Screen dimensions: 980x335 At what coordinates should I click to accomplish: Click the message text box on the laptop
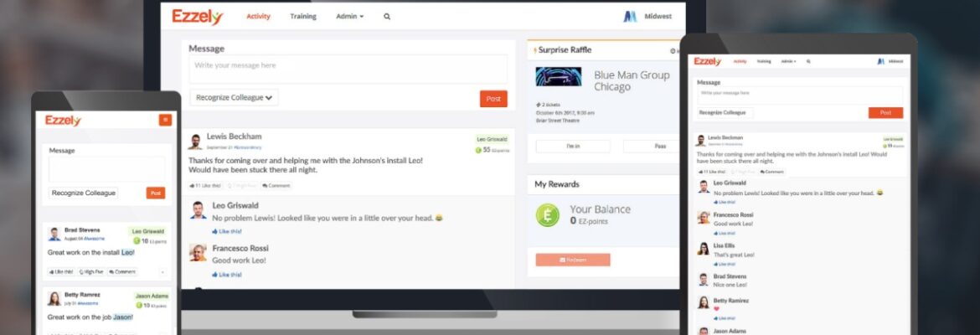[x=348, y=70]
